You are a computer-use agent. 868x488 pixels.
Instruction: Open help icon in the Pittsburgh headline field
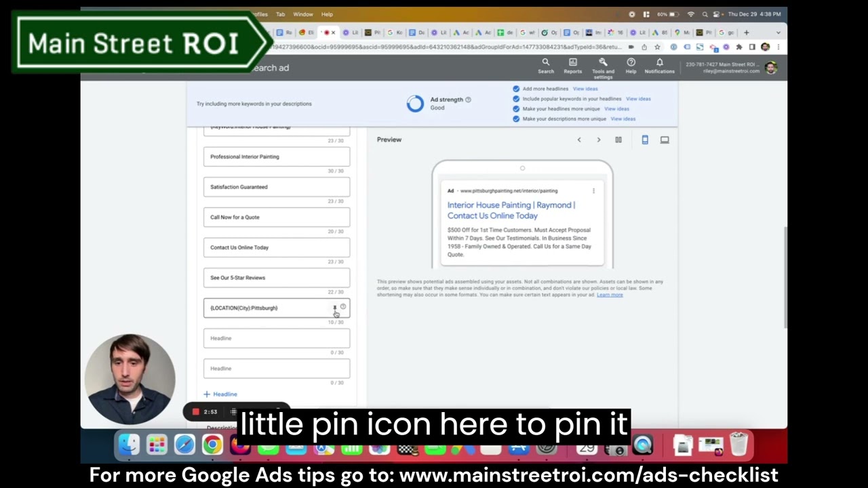[343, 307]
